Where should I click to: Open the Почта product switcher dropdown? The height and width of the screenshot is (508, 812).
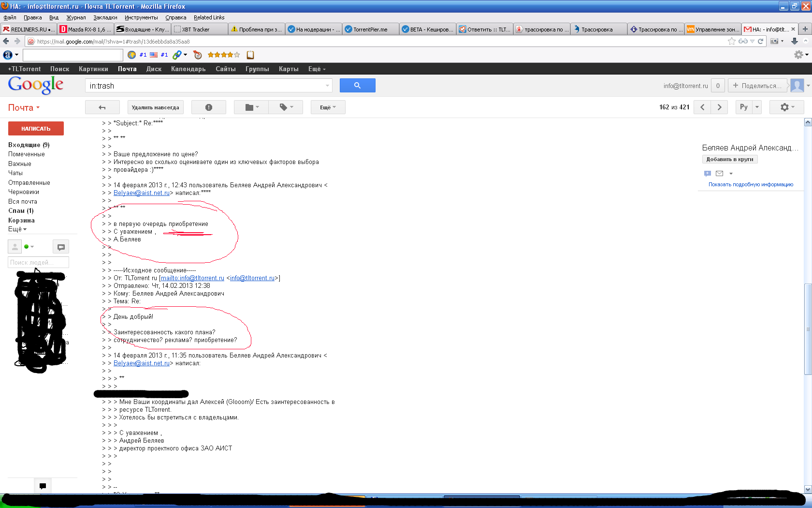click(x=24, y=108)
